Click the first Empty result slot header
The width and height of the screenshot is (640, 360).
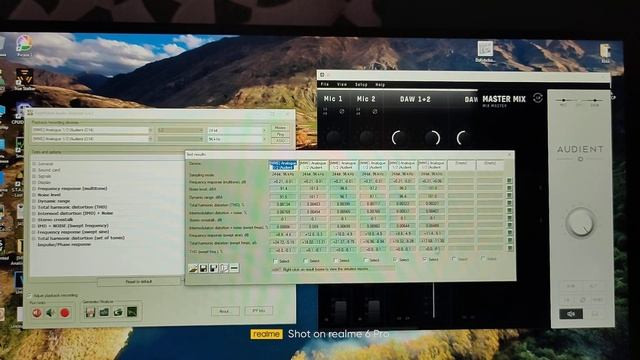[x=461, y=164]
